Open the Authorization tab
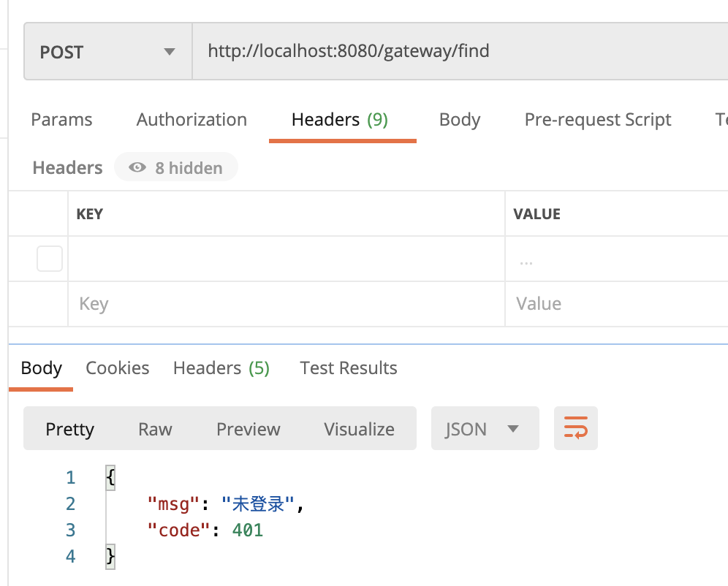The image size is (728, 586). pos(192,119)
